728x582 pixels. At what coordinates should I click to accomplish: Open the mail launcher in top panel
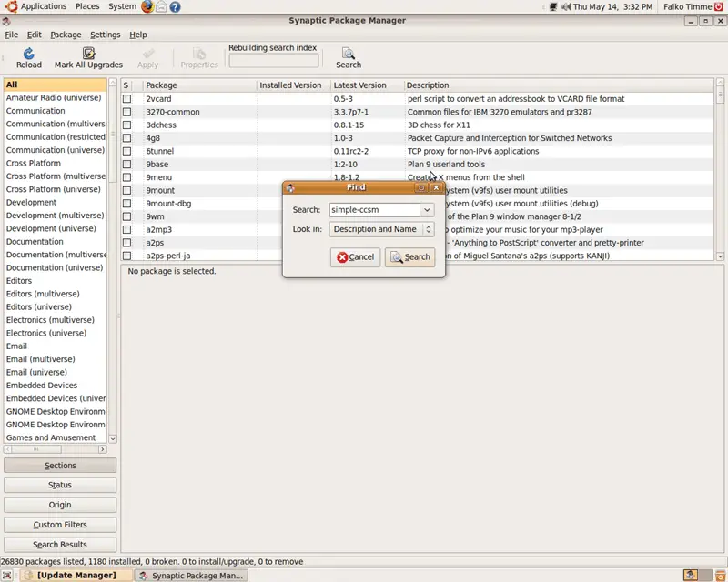pos(161,6)
